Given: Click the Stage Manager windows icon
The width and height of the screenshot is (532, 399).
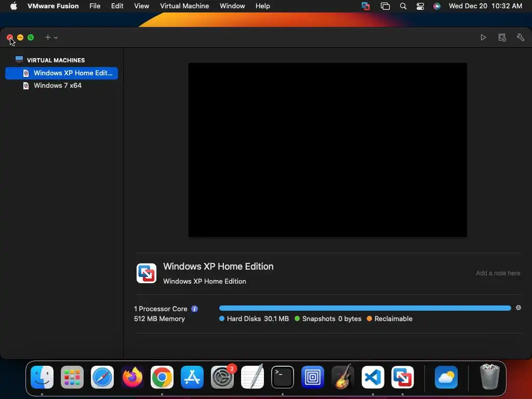Looking at the screenshot, I should [x=385, y=6].
